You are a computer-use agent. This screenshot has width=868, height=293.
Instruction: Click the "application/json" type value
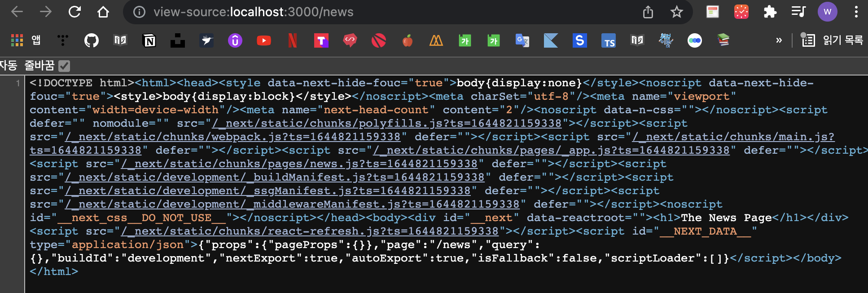(x=128, y=244)
